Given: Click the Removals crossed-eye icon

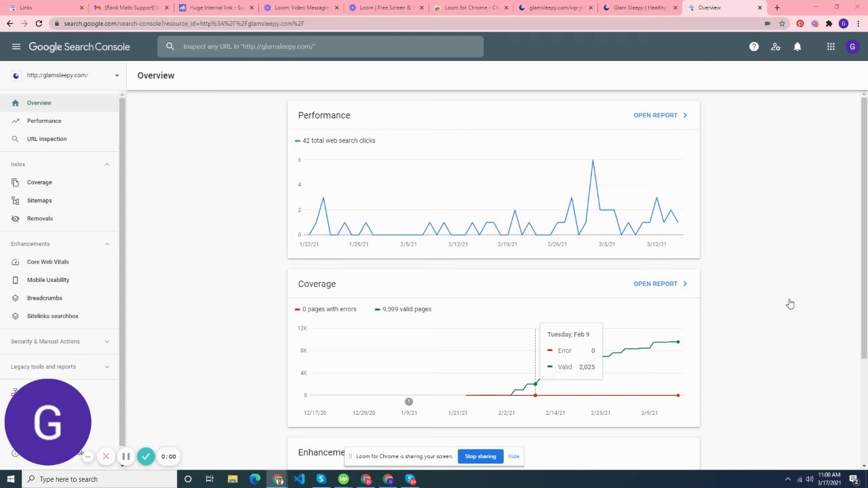Looking at the screenshot, I should tap(16, 218).
